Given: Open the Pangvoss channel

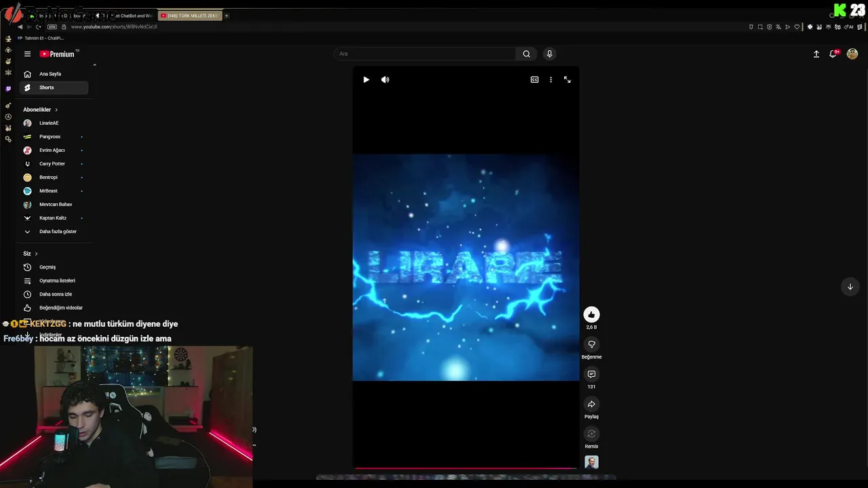Looking at the screenshot, I should point(53,137).
